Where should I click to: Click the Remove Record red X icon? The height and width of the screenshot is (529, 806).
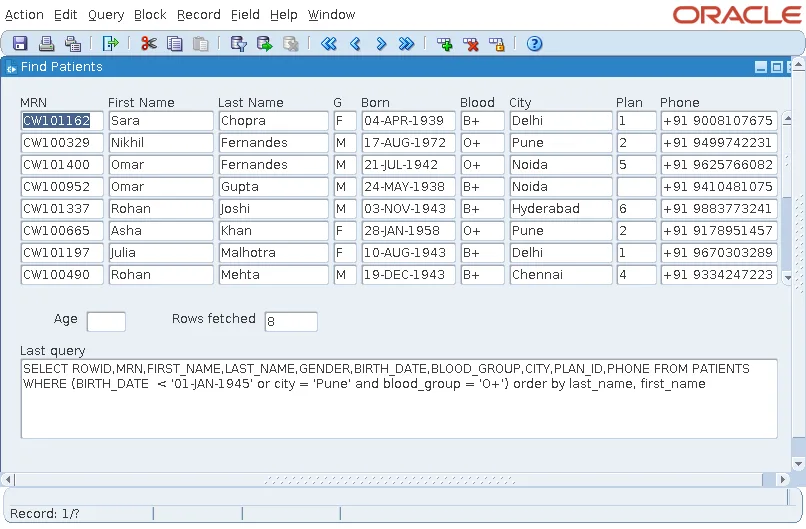[470, 44]
